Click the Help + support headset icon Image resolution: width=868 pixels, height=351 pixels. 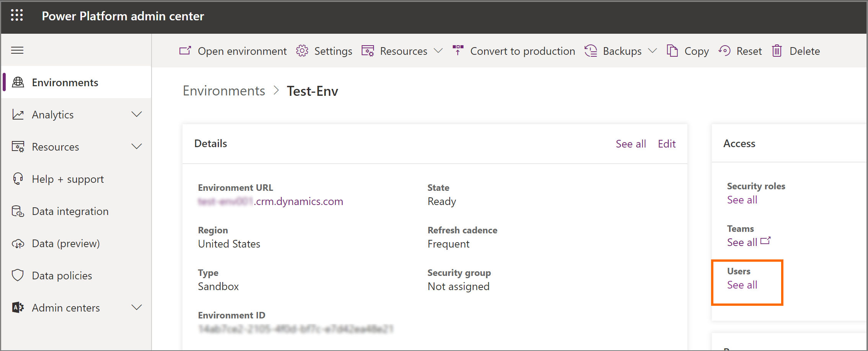coord(18,179)
